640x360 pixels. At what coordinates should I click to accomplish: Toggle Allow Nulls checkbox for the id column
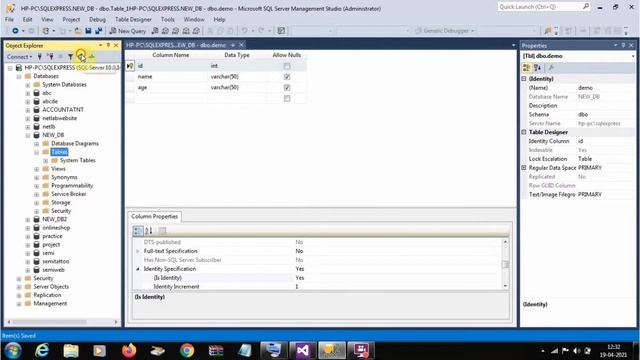pos(287,66)
